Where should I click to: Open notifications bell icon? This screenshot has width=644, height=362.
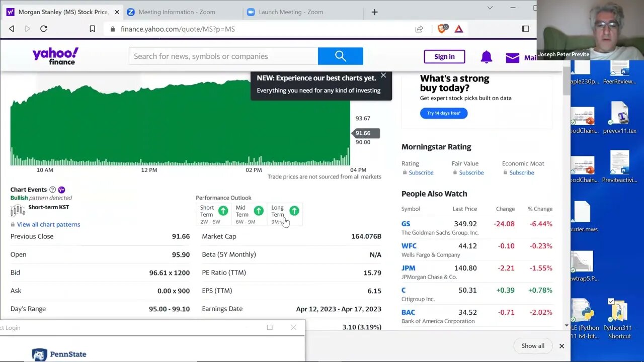486,57
